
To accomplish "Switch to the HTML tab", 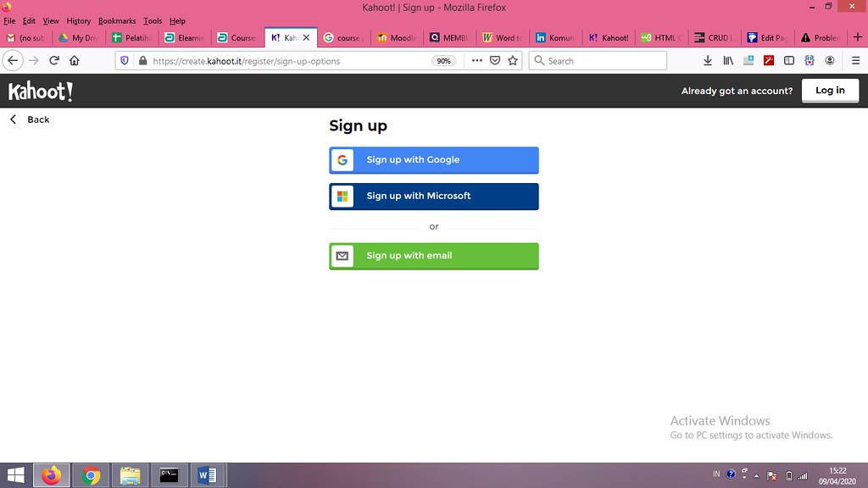I will [661, 37].
